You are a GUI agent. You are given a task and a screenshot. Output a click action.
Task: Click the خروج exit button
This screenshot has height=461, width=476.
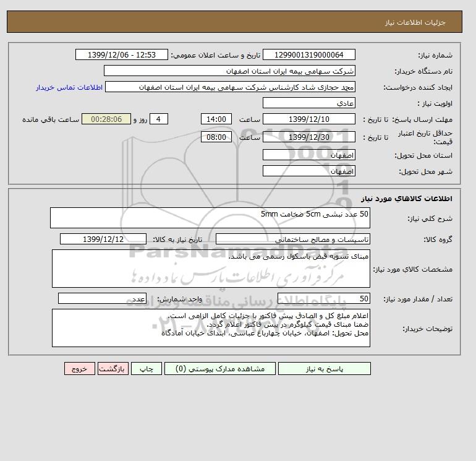coord(80,369)
